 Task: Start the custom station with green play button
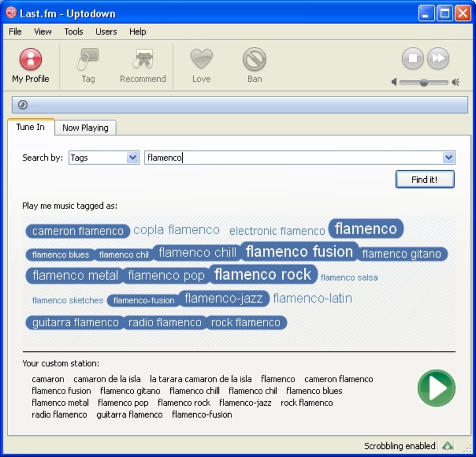click(x=436, y=388)
